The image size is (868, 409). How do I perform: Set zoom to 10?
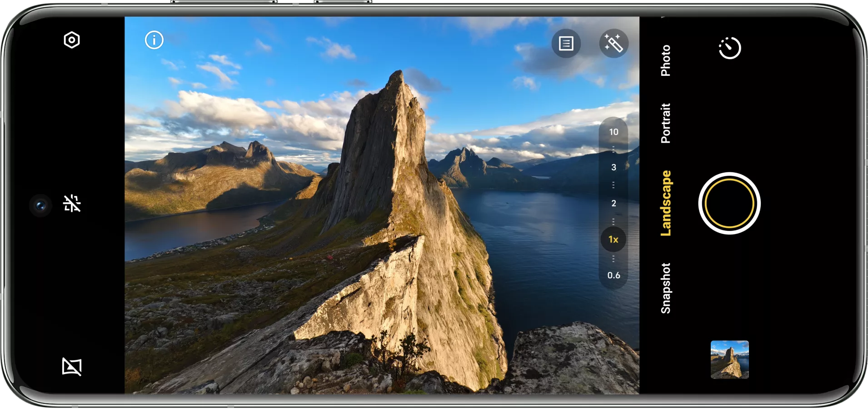tap(614, 132)
